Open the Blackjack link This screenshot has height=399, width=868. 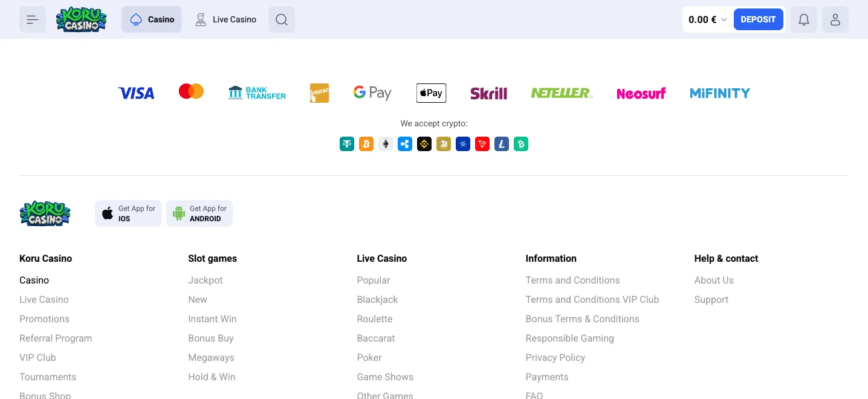pyautogui.click(x=378, y=299)
